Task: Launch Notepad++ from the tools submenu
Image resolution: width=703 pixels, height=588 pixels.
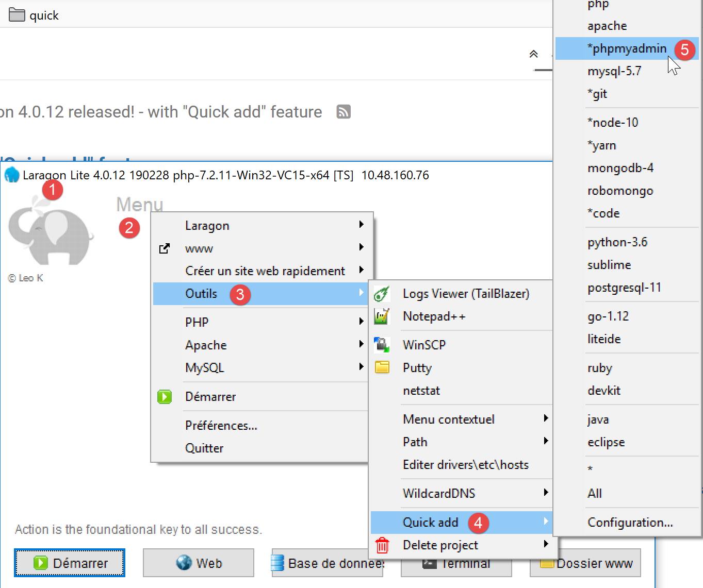Action: (434, 316)
